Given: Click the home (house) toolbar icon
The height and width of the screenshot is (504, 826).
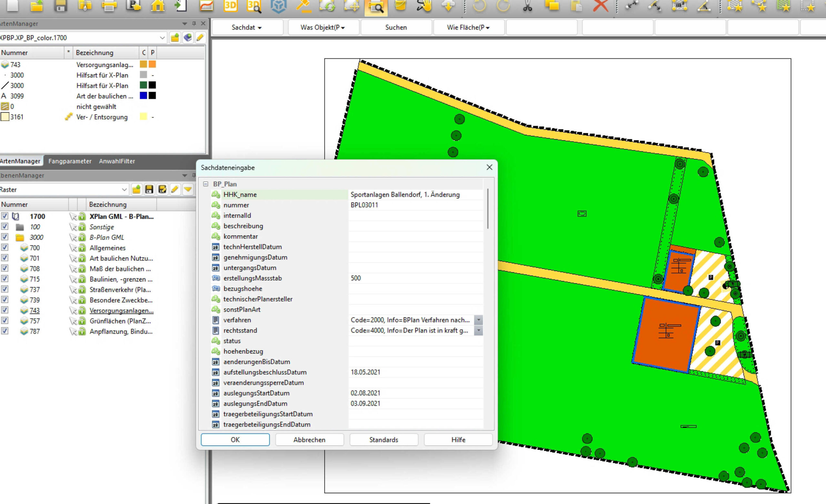Looking at the screenshot, I should click(x=157, y=6).
